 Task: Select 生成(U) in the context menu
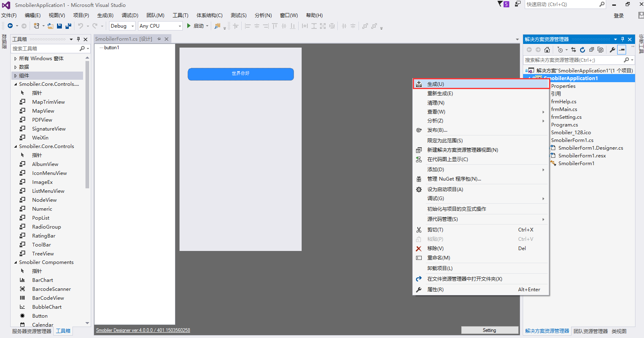click(x=481, y=84)
